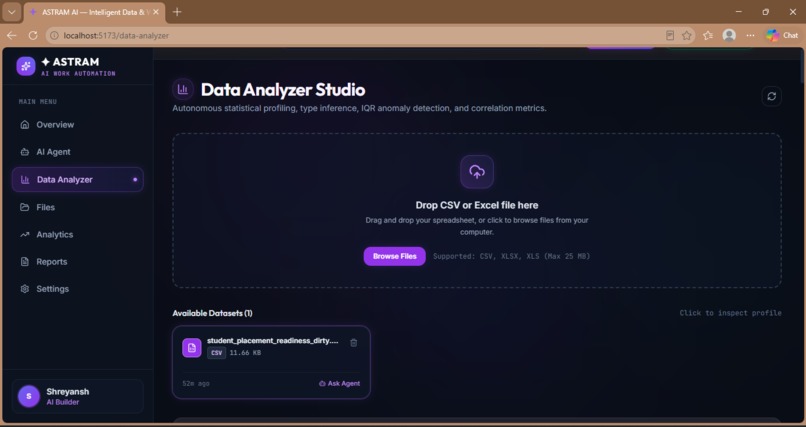Click the MAIN MENU label

click(x=38, y=102)
